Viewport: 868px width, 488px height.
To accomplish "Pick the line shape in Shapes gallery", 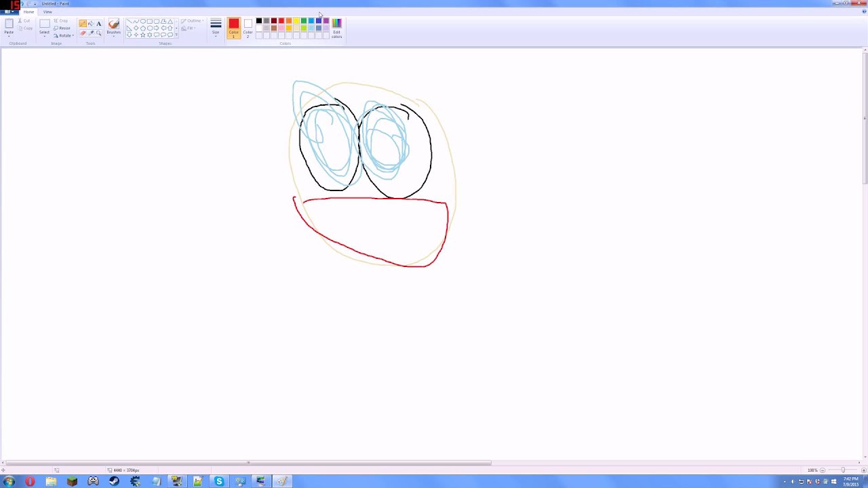I will coord(129,21).
